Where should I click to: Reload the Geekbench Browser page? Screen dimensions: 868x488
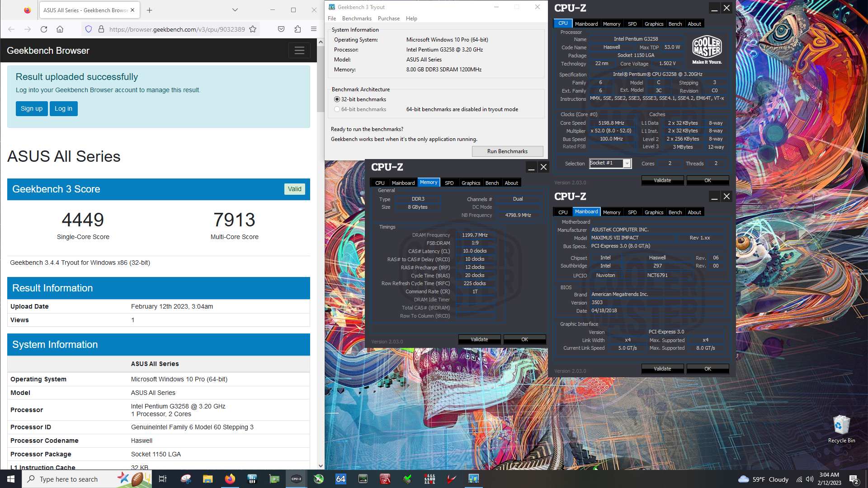click(x=44, y=29)
